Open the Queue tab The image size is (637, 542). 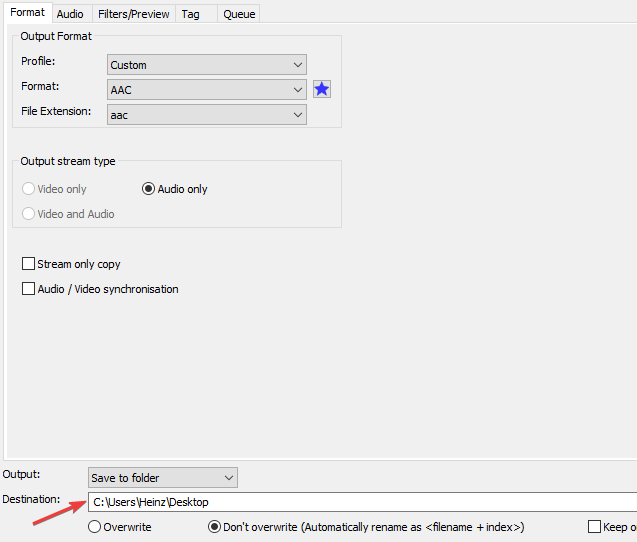tap(239, 14)
